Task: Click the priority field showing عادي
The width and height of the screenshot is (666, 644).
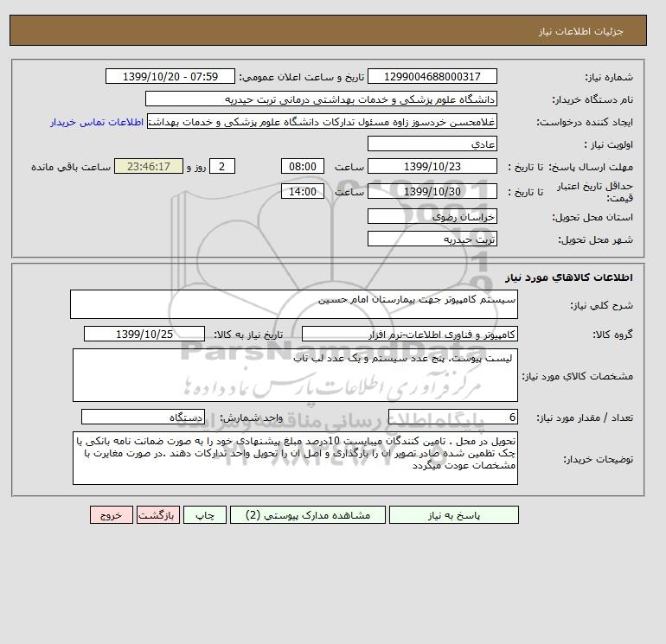Action: (x=432, y=143)
